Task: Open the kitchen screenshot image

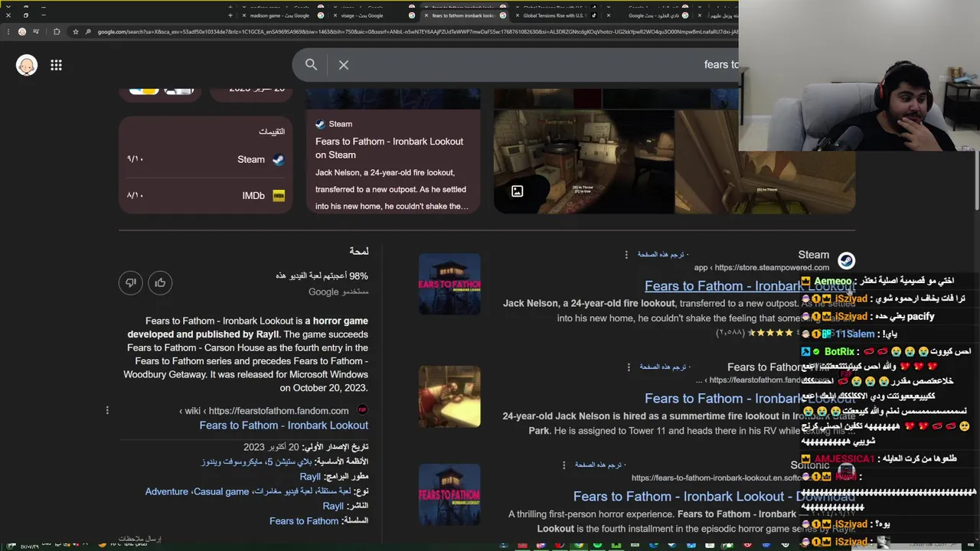Action: tap(583, 161)
